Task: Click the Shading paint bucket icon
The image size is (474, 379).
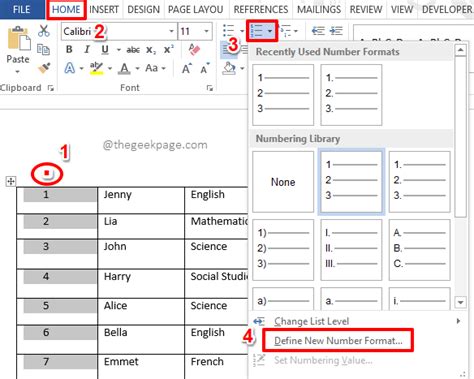Action: tap(229, 68)
